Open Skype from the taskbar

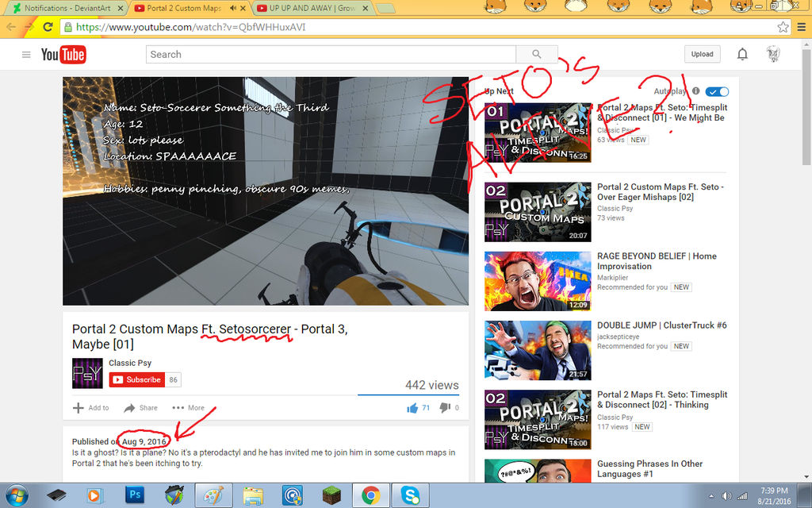(410, 495)
